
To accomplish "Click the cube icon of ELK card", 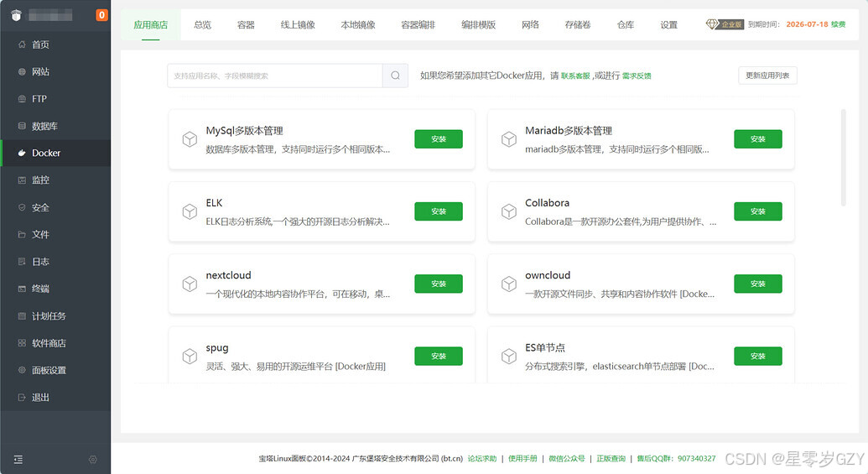I will click(190, 211).
